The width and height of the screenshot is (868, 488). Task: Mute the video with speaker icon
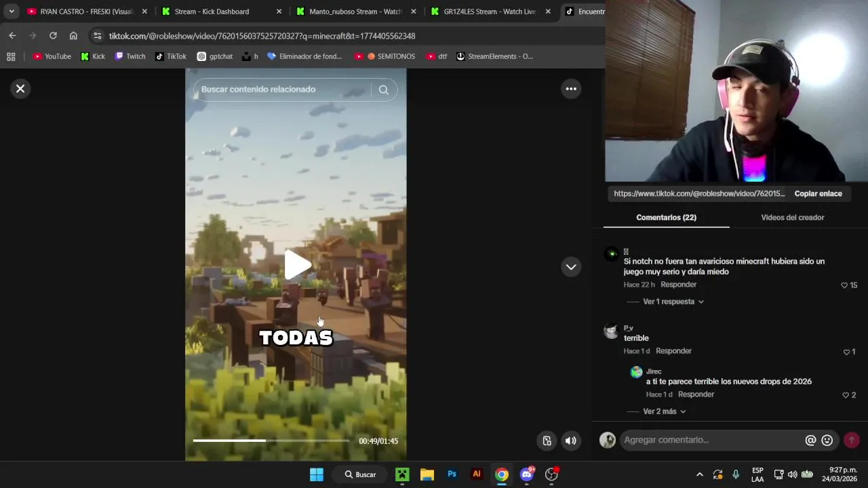tap(571, 441)
